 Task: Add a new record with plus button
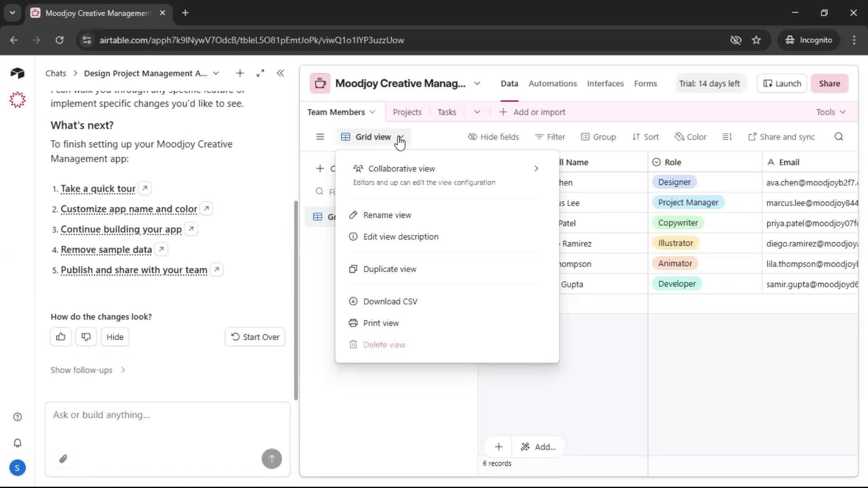tap(499, 447)
